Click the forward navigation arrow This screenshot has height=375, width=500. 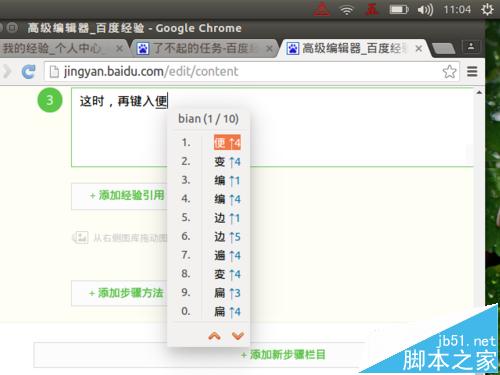tap(7, 71)
